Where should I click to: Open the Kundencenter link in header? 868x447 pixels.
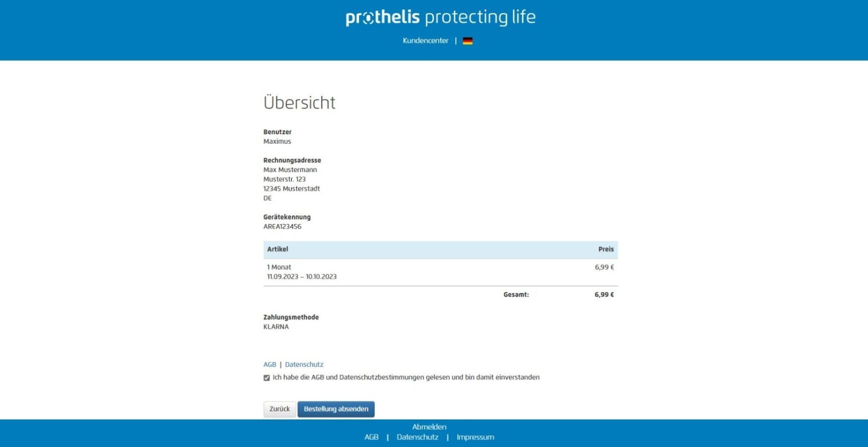click(x=425, y=41)
